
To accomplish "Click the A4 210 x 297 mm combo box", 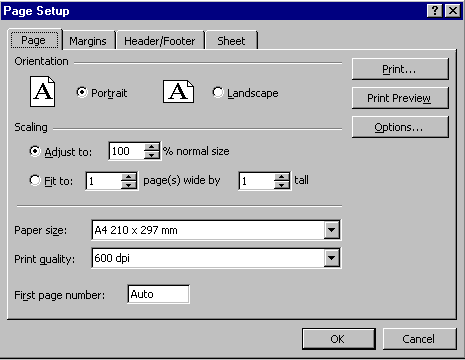I will (216, 230).
